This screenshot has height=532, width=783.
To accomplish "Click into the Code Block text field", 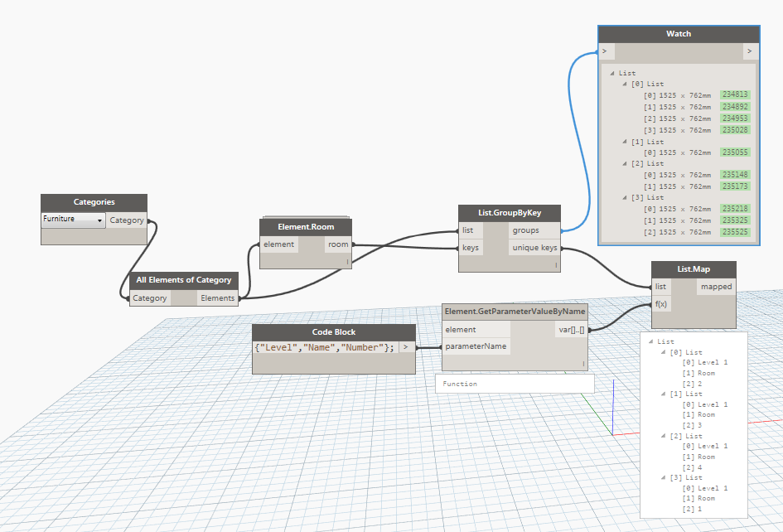I will (325, 348).
